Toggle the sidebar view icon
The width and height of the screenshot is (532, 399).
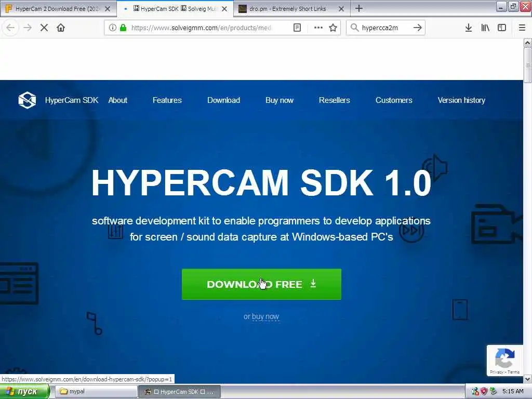tap(502, 28)
